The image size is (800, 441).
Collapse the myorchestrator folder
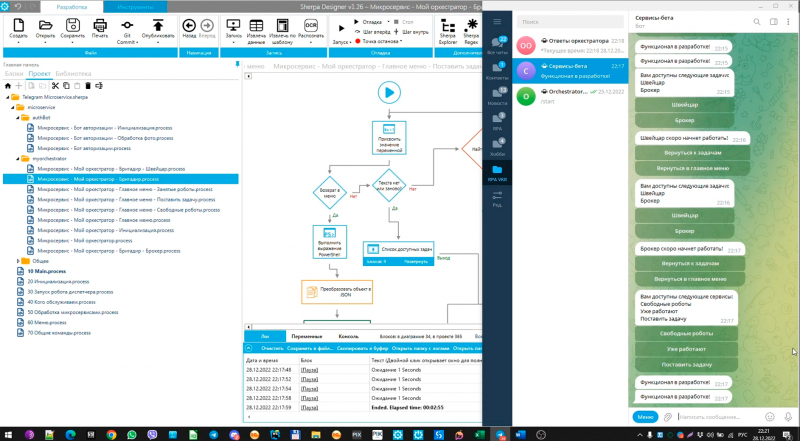tap(17, 159)
